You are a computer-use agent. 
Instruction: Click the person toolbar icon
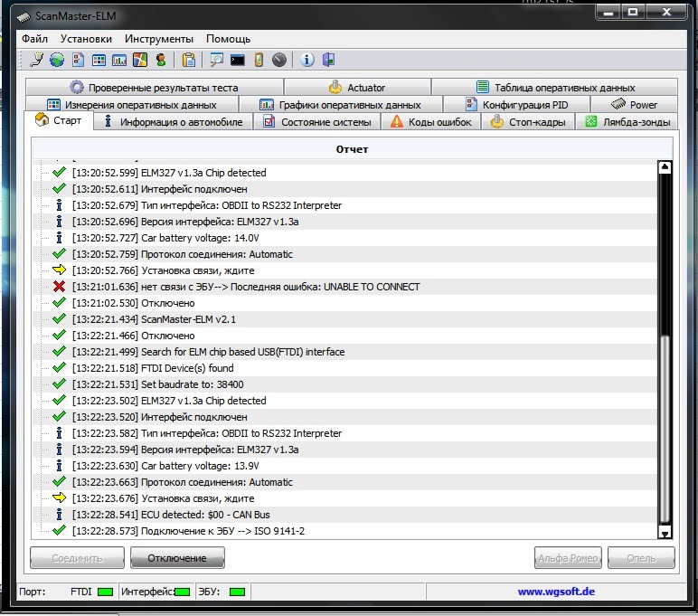tap(161, 60)
